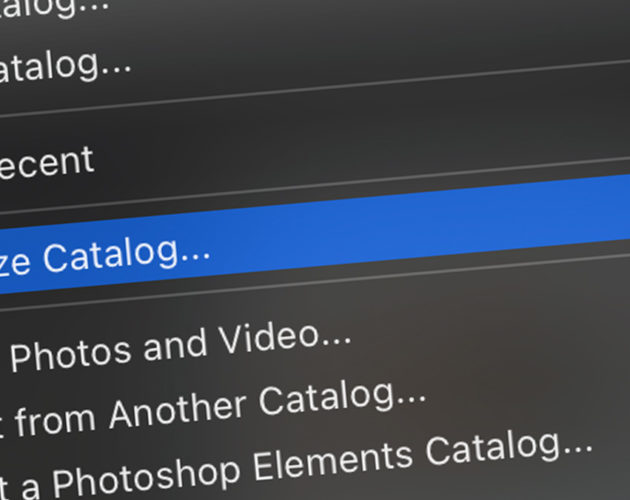Pick the 'Photoshop Elements Catalog…' option
This screenshot has width=630, height=500.
pos(323,462)
